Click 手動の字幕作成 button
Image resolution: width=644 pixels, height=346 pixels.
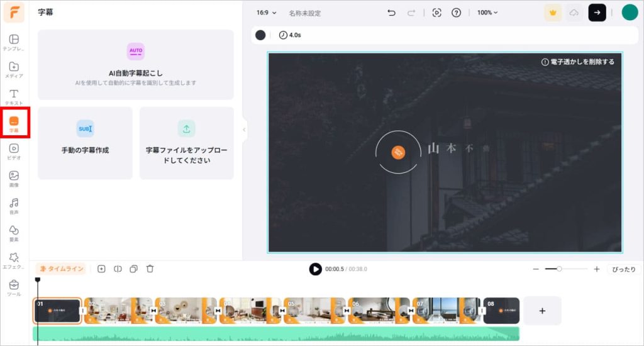tap(85, 143)
